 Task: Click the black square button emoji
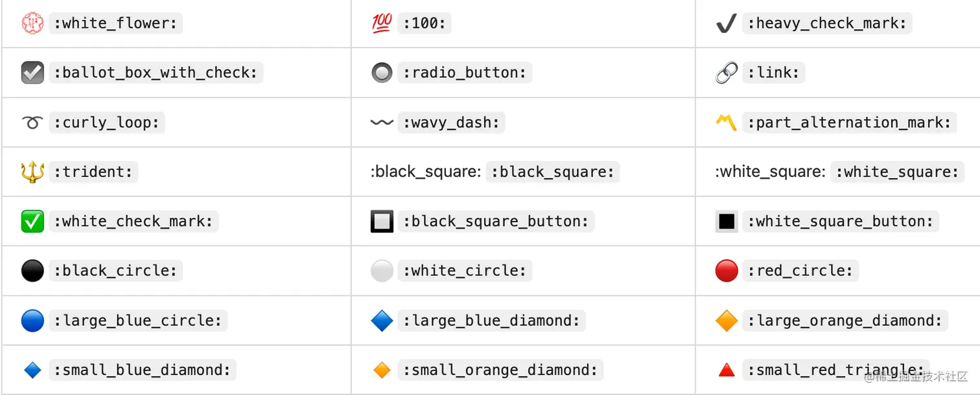coord(382,221)
